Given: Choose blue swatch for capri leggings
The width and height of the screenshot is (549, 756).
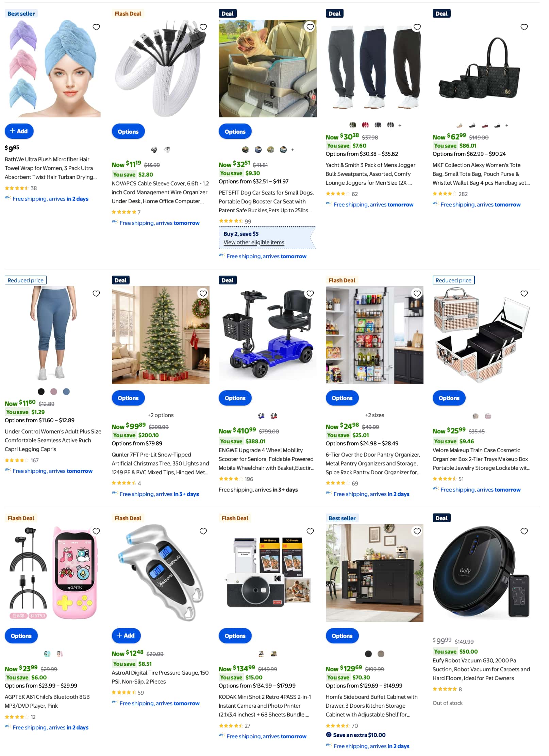Looking at the screenshot, I should click(66, 392).
